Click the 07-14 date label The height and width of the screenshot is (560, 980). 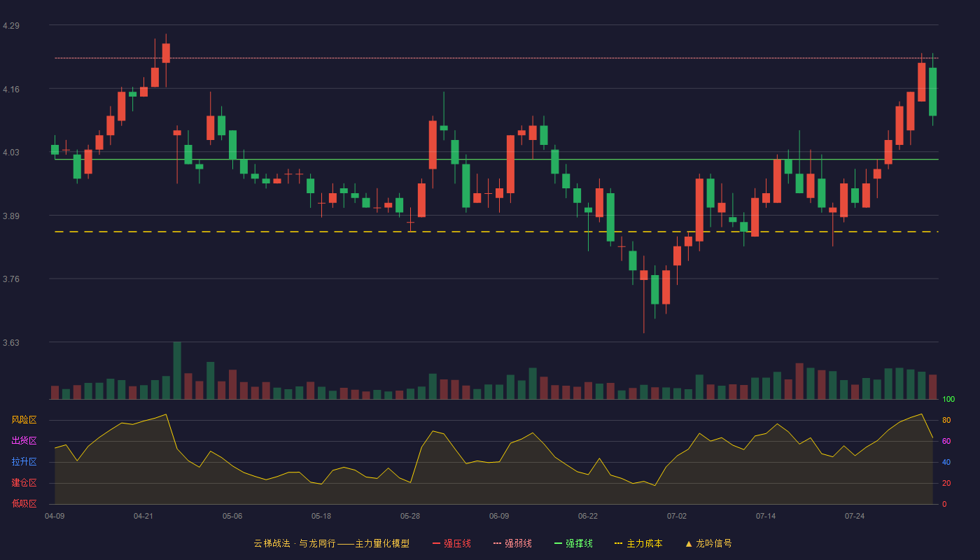[766, 516]
